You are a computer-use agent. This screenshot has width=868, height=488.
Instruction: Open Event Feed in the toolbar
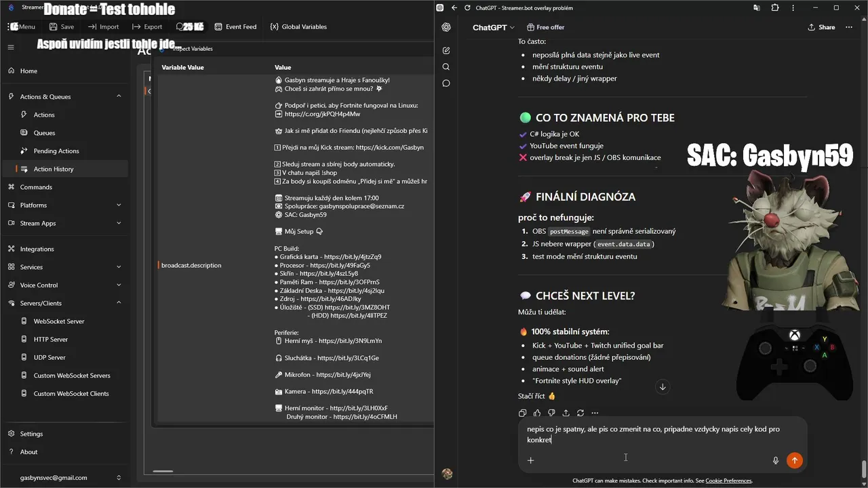pos(235,26)
